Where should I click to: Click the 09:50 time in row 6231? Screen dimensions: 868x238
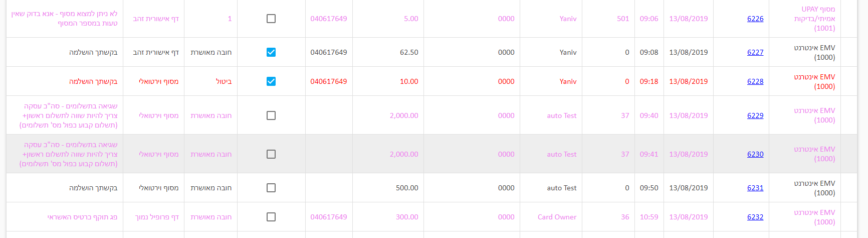649,188
